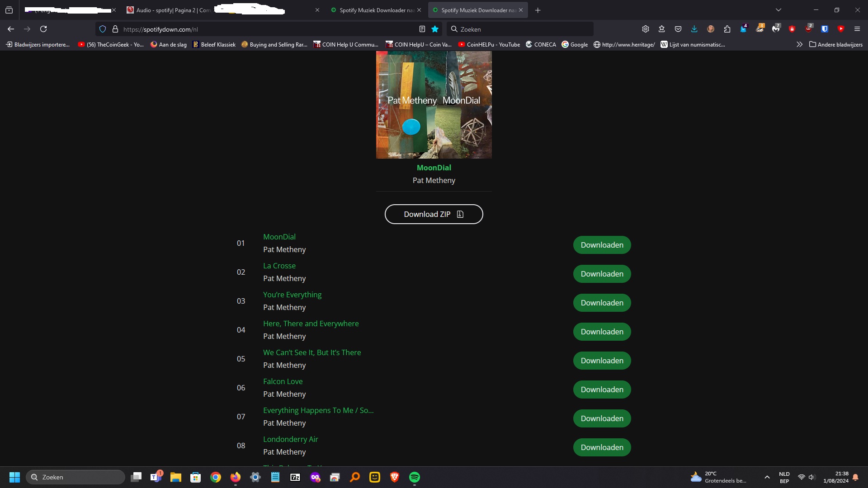Screen dimensions: 868x488
Task: Open the Firefox account avatar
Action: click(711, 29)
